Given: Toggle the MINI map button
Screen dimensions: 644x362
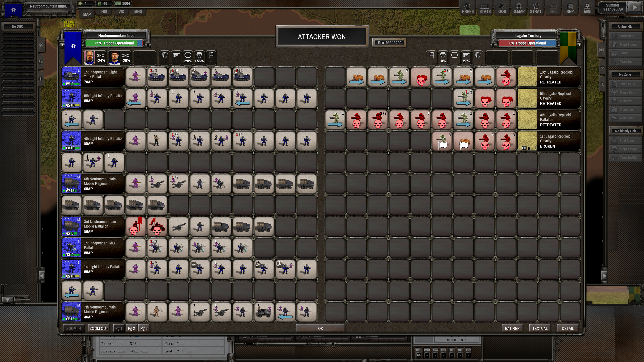Looking at the screenshot, I should [587, 8].
